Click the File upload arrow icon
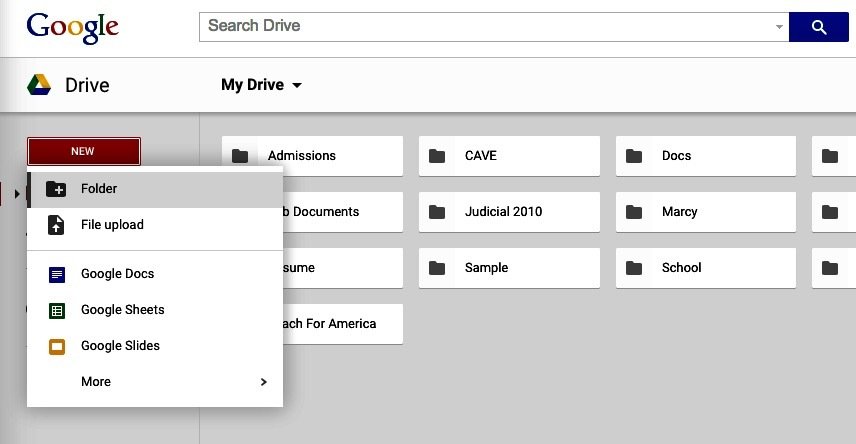The height and width of the screenshot is (444, 856). click(x=56, y=225)
